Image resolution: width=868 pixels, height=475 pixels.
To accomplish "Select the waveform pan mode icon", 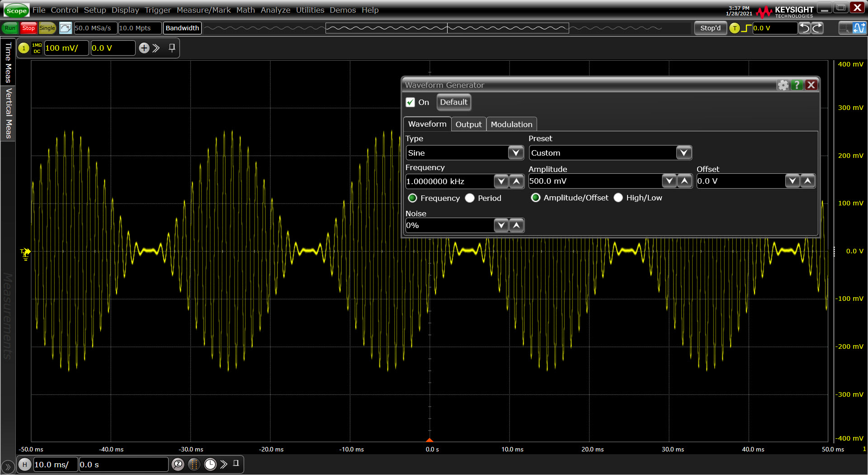I will tap(859, 28).
